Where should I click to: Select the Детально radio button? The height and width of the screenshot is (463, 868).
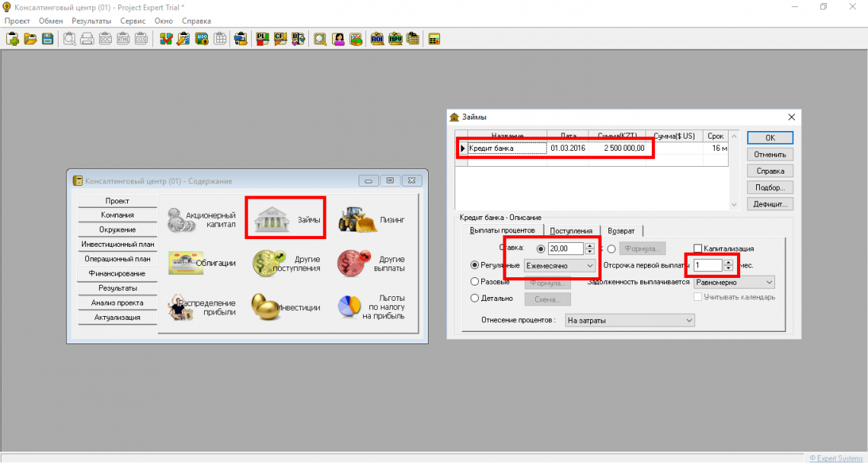coord(476,299)
